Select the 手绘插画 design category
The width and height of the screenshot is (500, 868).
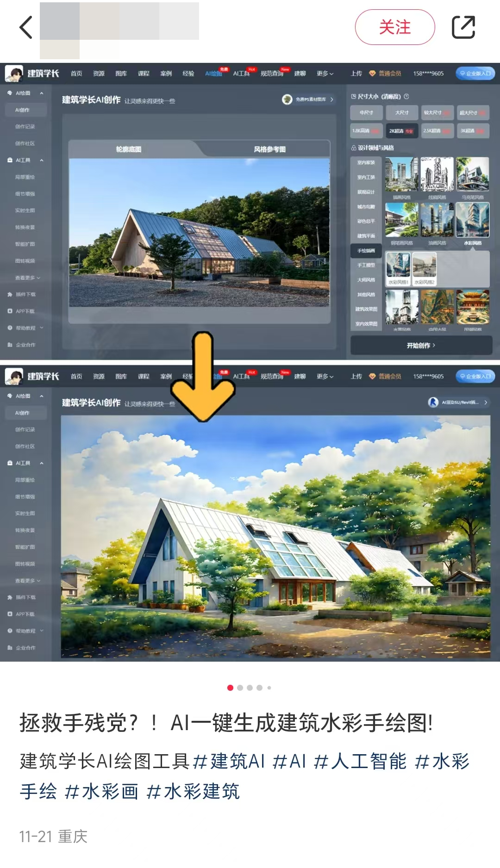click(x=366, y=250)
